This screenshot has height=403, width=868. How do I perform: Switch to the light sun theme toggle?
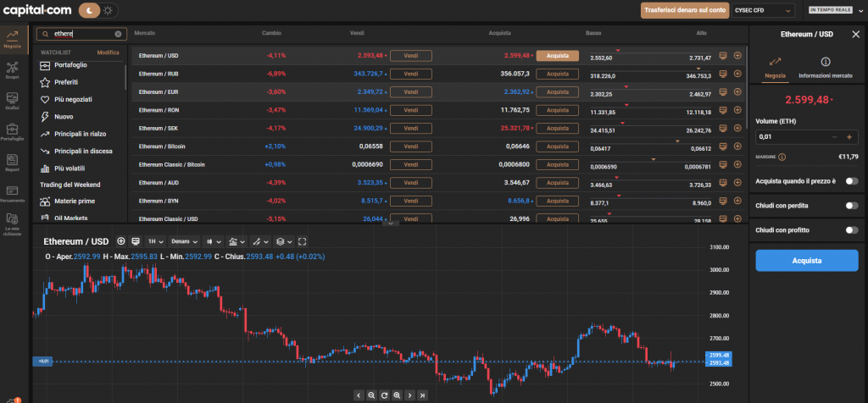108,10
